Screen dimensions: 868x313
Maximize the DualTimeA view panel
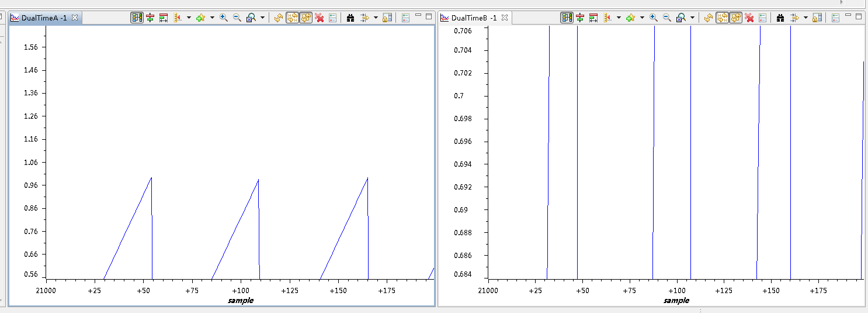coord(429,16)
